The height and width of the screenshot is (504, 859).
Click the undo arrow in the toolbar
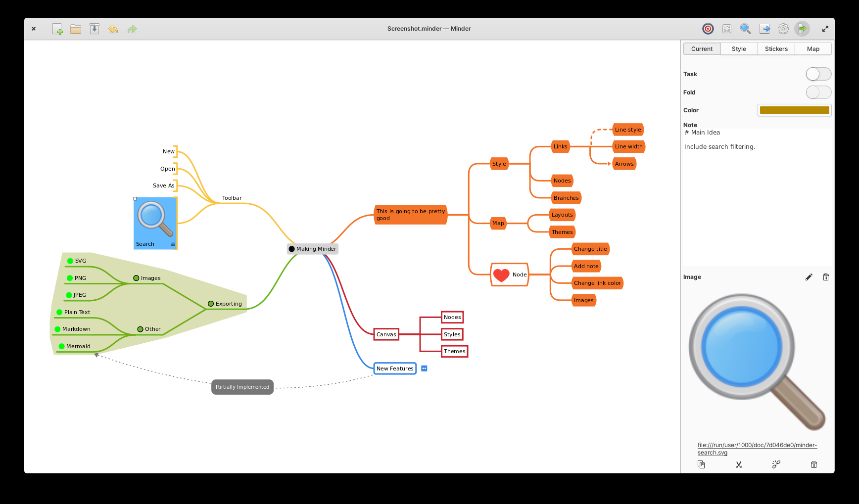pos(113,29)
